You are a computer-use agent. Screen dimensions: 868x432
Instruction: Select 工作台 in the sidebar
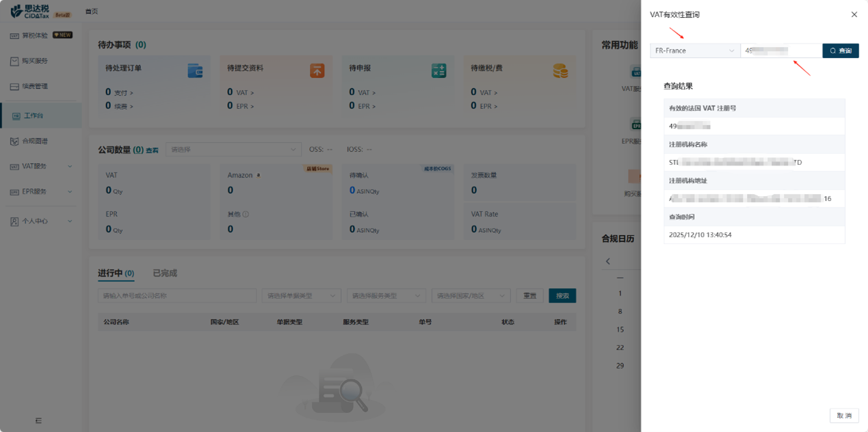[34, 116]
